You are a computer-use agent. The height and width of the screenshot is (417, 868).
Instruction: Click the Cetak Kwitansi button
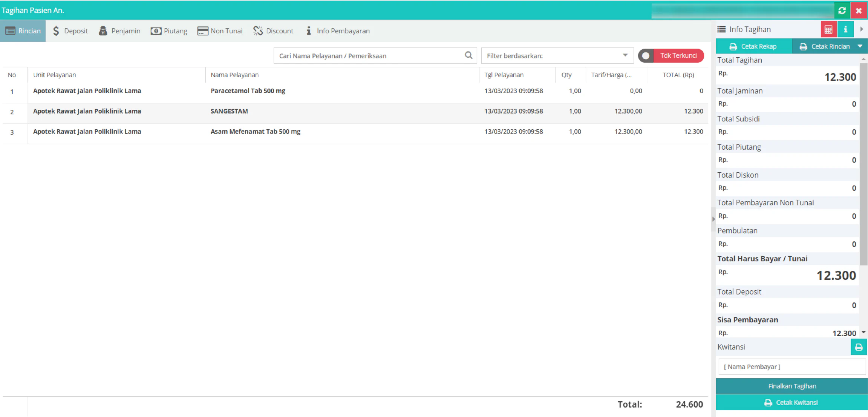[x=792, y=403]
